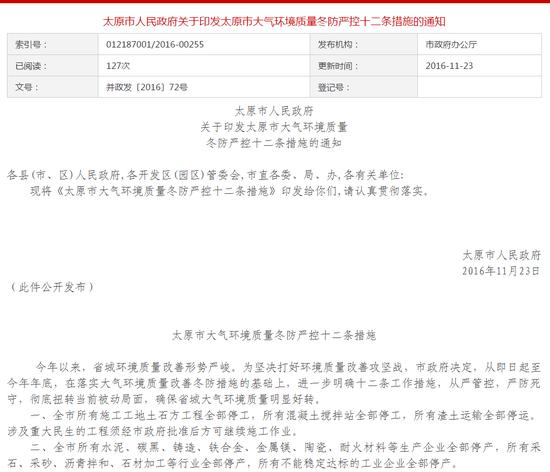Screen dimensions: 550x472
Task: Click the 已阅读 label cell
Action: click(53, 66)
